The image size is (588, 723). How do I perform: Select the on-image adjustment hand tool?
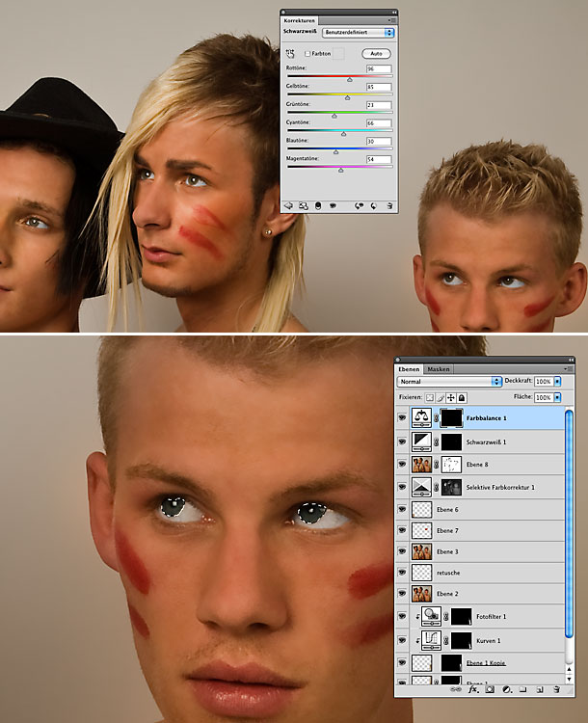[290, 54]
